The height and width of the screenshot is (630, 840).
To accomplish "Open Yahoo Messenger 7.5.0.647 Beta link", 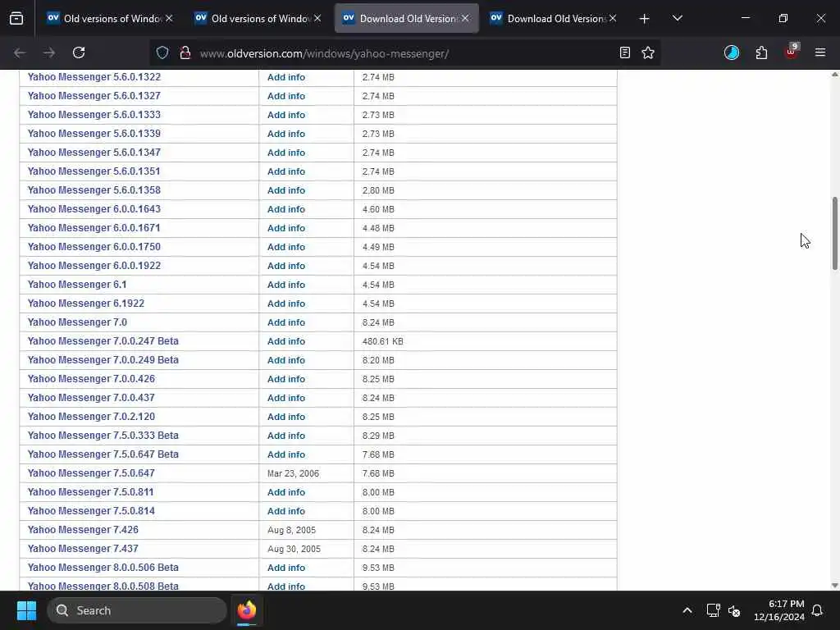I will point(103,454).
